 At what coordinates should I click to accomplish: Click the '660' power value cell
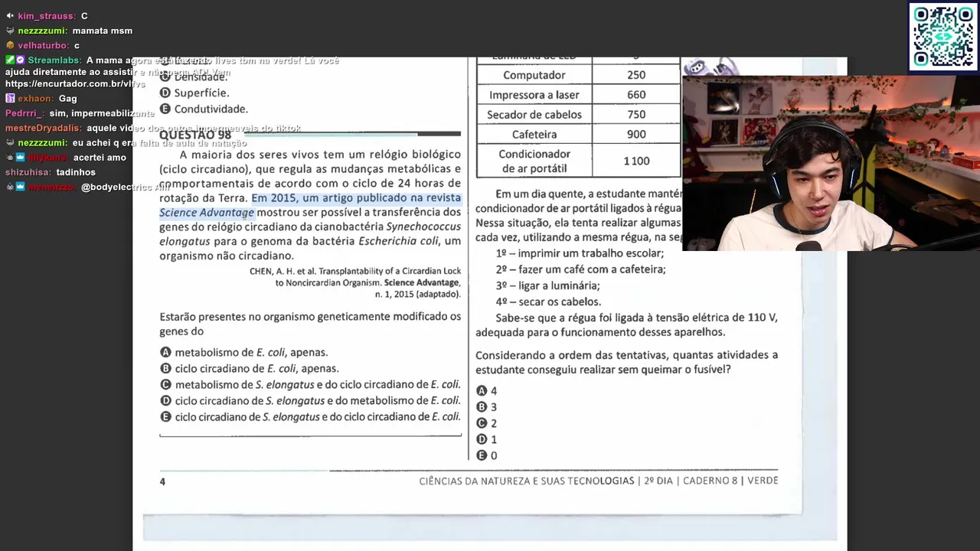pos(636,95)
